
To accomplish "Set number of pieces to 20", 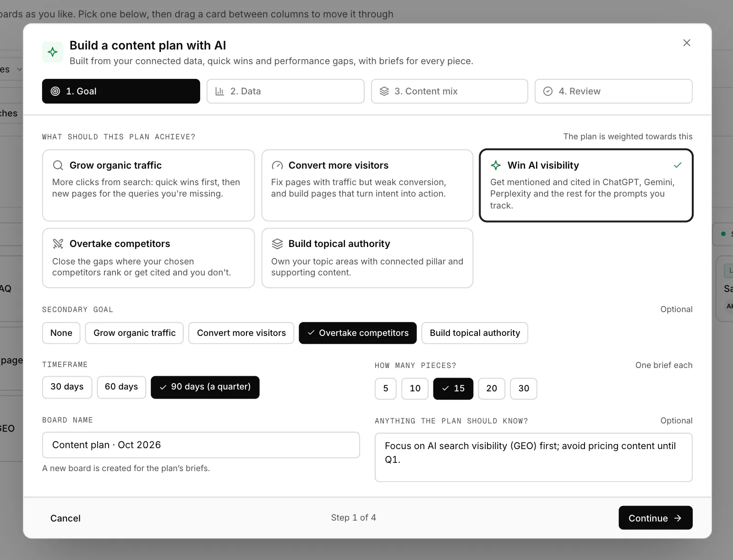I will (x=492, y=389).
